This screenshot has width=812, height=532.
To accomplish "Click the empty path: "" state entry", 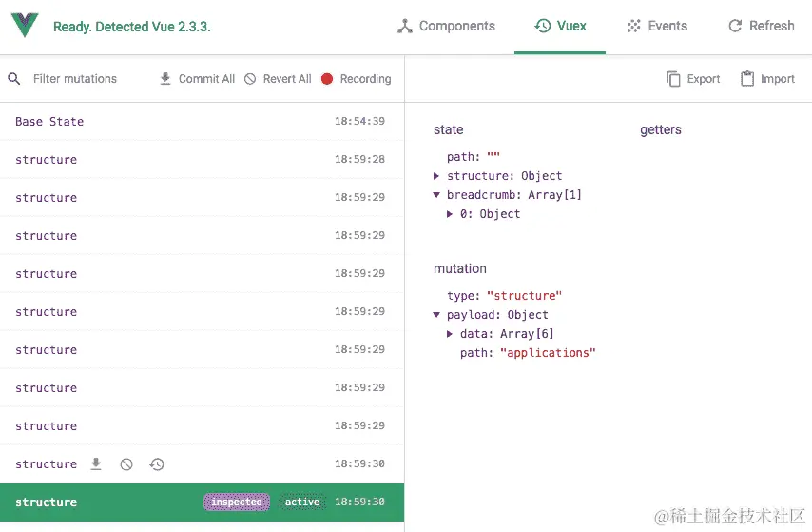I will [474, 157].
